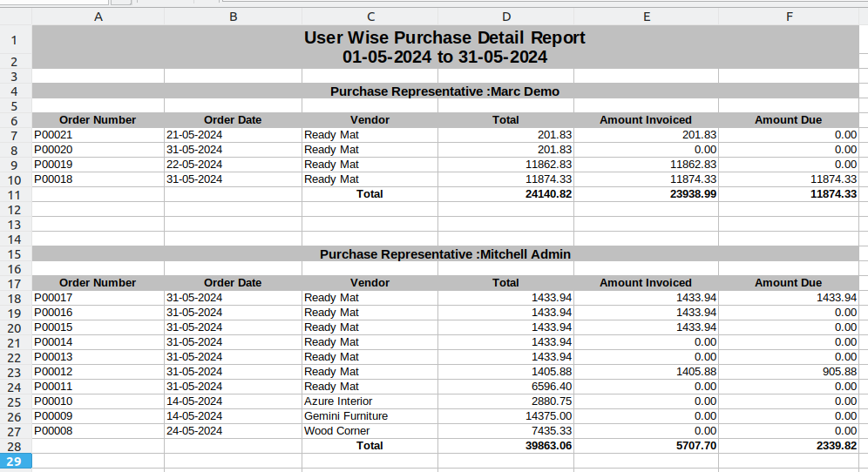Select row 11 header
The height and width of the screenshot is (472, 868).
pos(15,194)
